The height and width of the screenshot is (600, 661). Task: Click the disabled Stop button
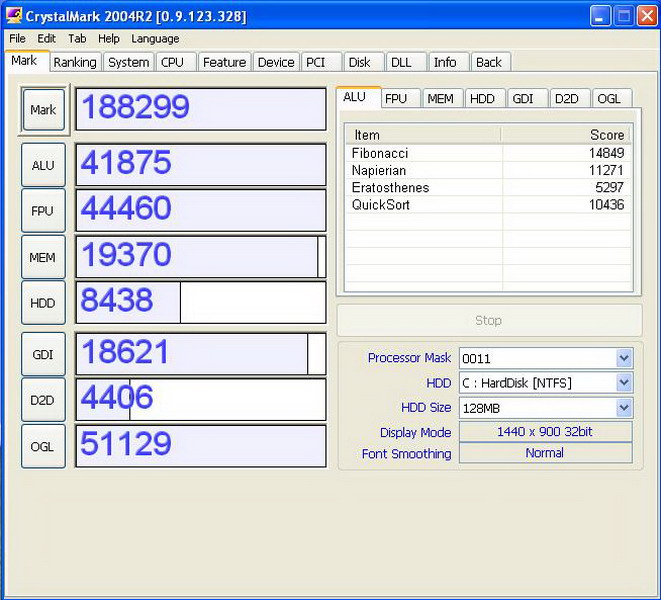(x=489, y=320)
